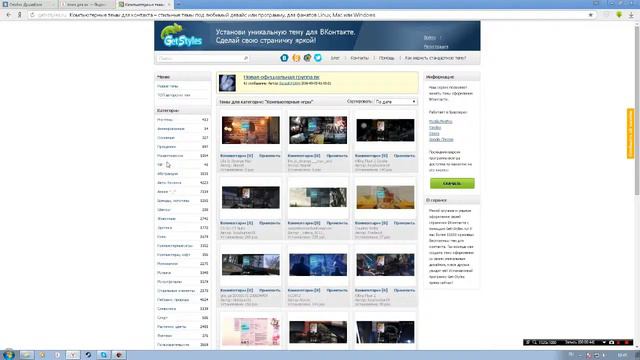The image size is (640, 360).
Task: Click the browser back arrow
Action: tap(9, 15)
